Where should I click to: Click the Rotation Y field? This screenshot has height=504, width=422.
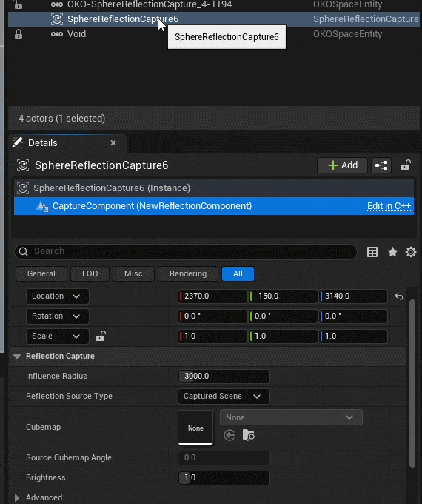[284, 316]
